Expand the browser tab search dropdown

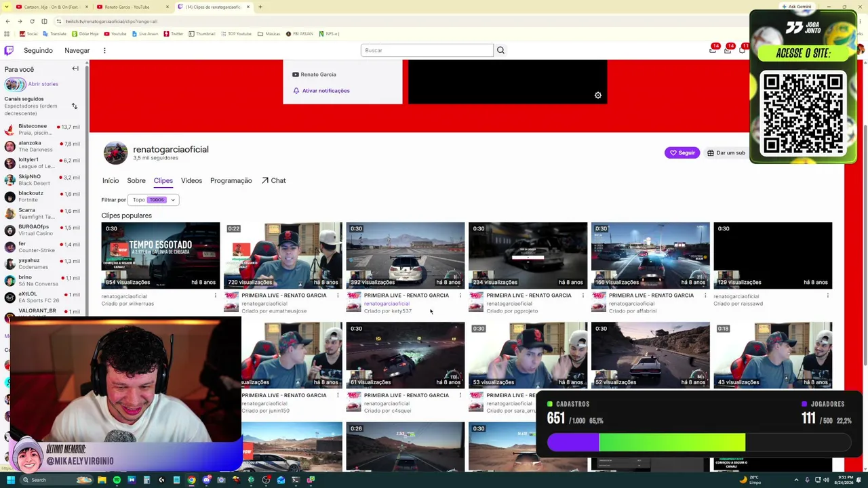pyautogui.click(x=7, y=7)
